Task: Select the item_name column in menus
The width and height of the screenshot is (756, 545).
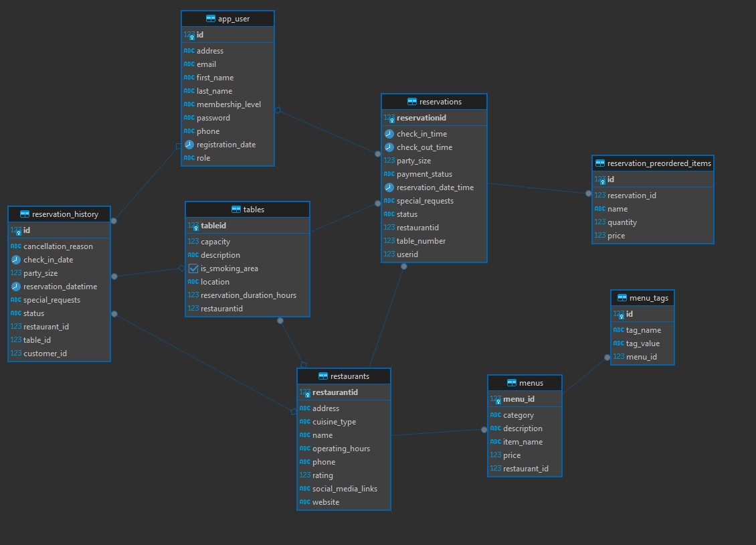Action: (523, 442)
